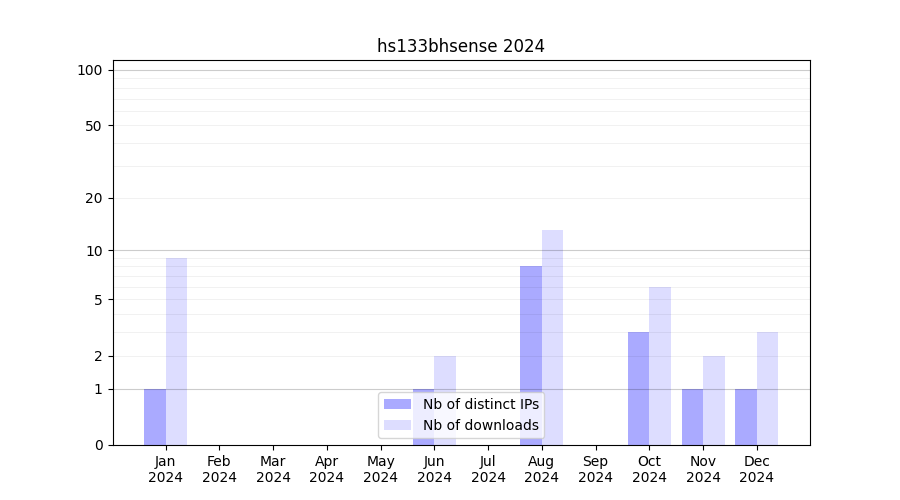
Task: Click the tallest downloads bar in August
Action: (x=552, y=337)
